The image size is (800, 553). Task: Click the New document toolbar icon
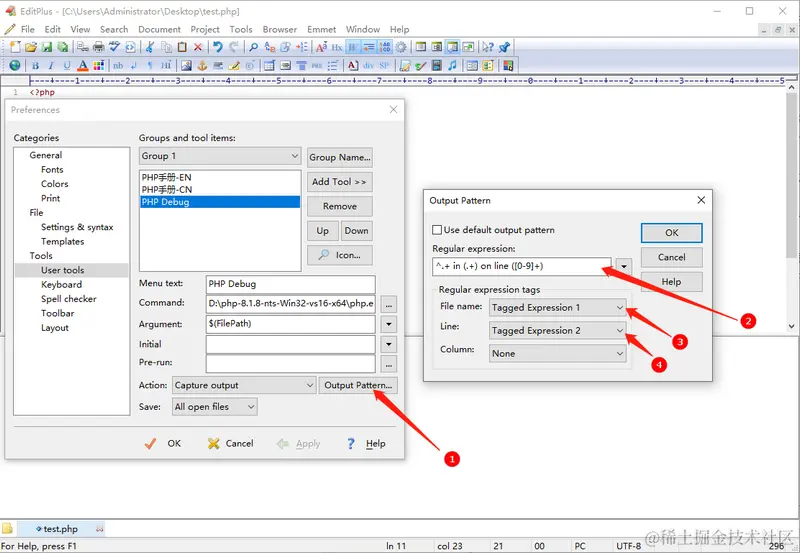[x=15, y=47]
